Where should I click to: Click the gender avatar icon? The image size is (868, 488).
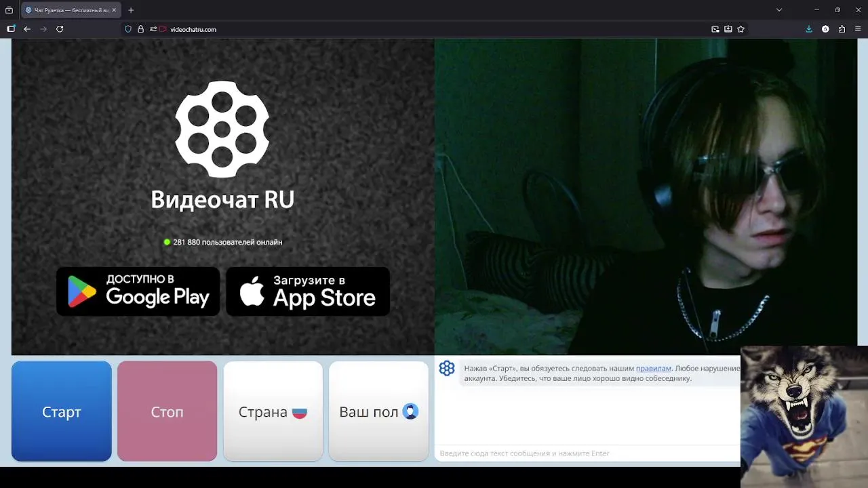coord(410,411)
